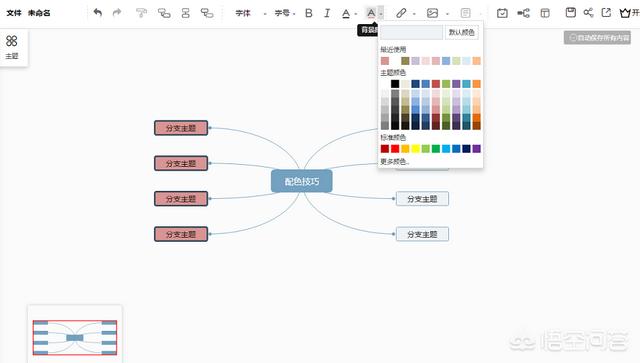Open the 文件 menu
This screenshot has width=640, height=363.
point(13,13)
